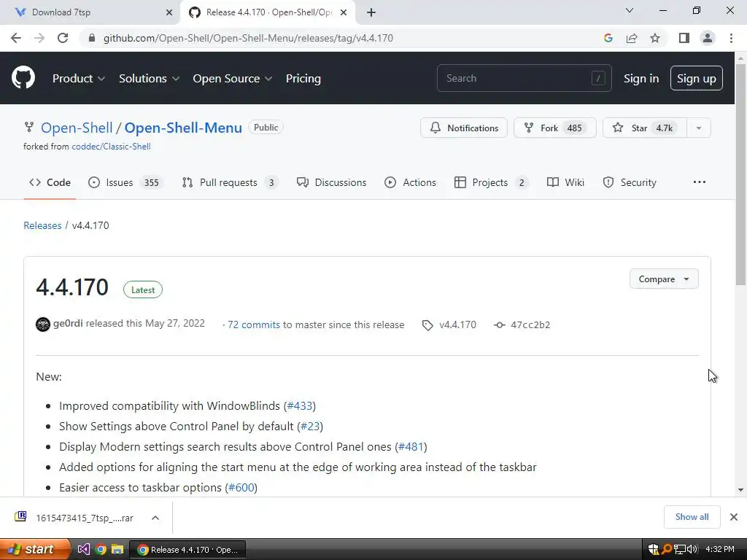Click the Notifications button
The height and width of the screenshot is (560, 747).
pyautogui.click(x=464, y=128)
